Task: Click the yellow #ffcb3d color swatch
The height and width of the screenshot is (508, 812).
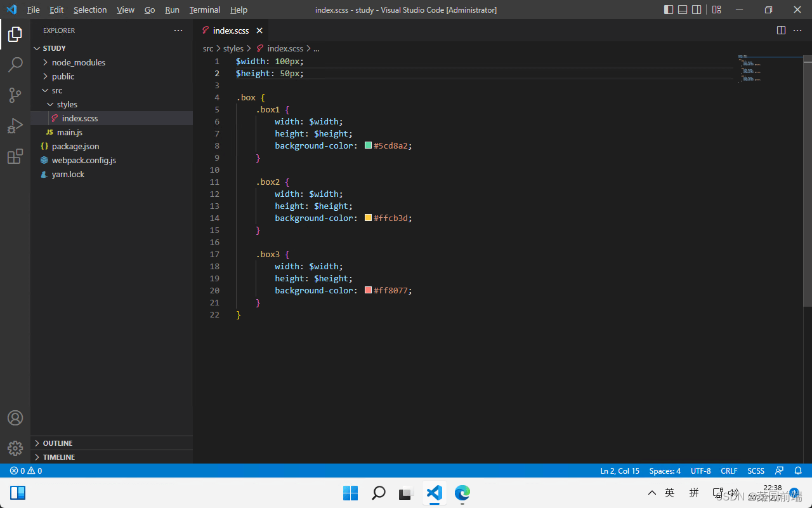Action: coord(368,218)
